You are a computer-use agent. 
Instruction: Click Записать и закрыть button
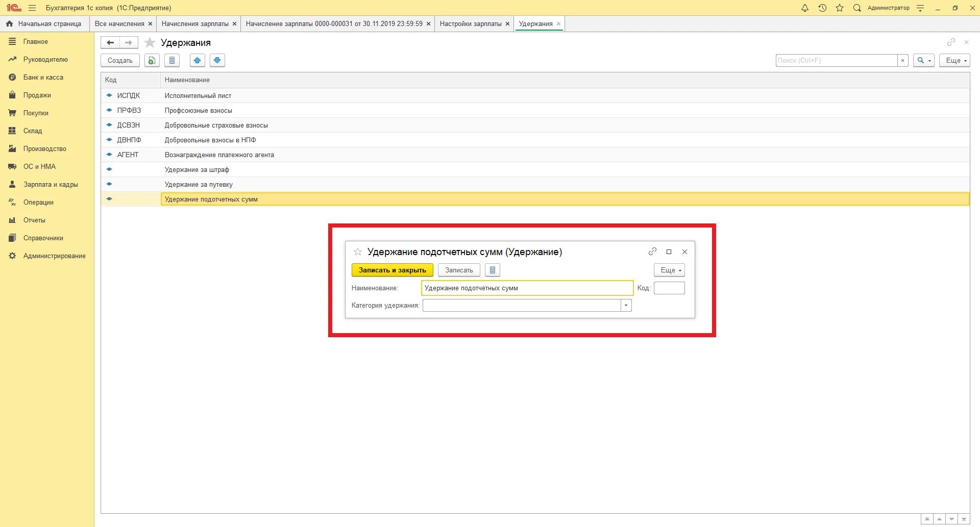coord(392,270)
